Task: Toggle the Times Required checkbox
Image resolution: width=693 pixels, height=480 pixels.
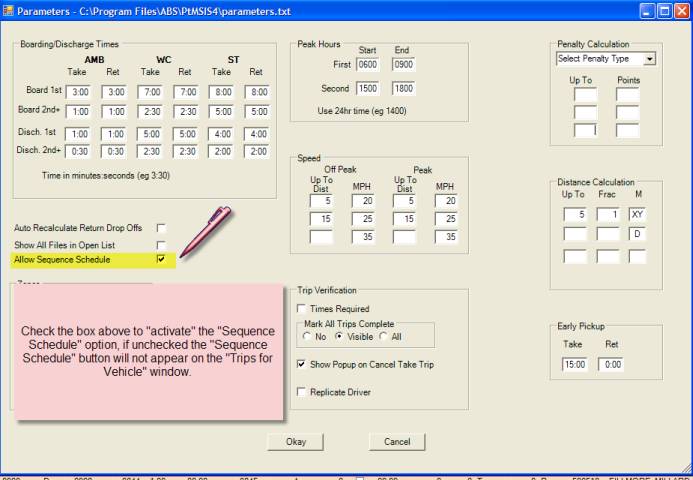Action: [x=303, y=309]
